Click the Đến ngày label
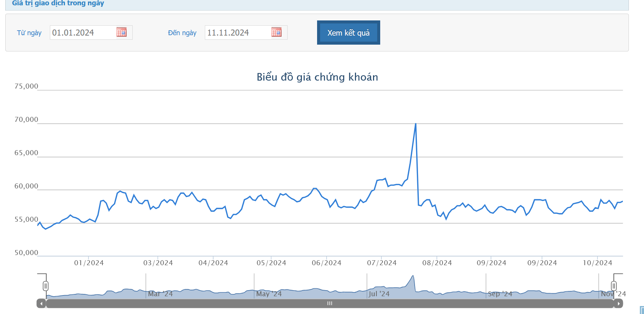The height and width of the screenshot is (314, 644). pyautogui.click(x=182, y=33)
